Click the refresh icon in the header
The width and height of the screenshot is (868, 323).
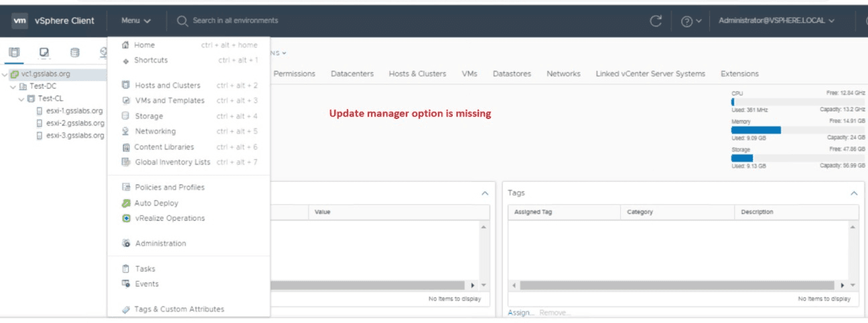(x=656, y=21)
